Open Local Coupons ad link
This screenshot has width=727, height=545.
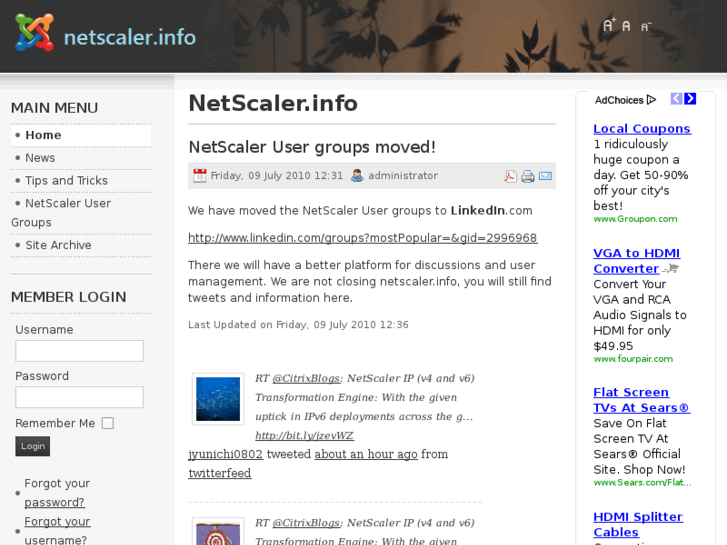click(x=642, y=128)
